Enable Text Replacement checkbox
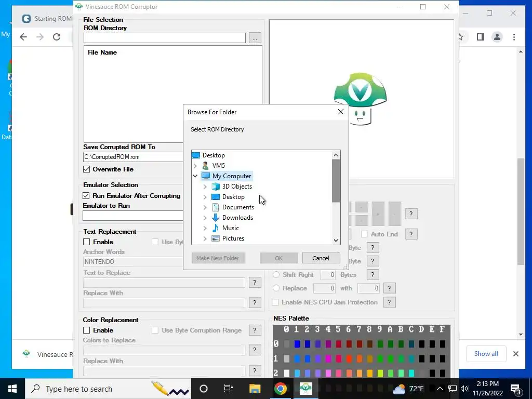The height and width of the screenshot is (399, 532). click(87, 242)
